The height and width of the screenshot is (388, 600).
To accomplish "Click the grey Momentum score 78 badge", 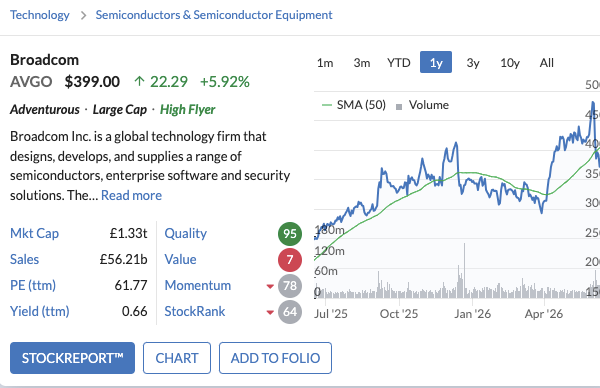I will [290, 286].
